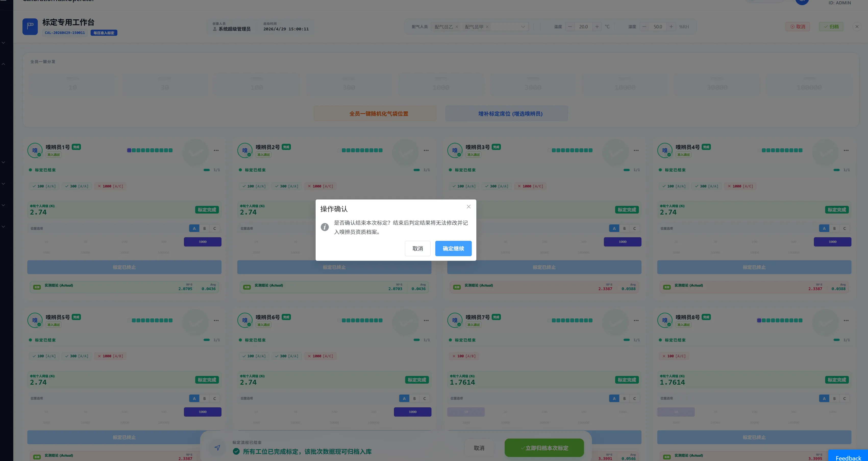Select position C for 嗅辨员7号

pos(634,398)
